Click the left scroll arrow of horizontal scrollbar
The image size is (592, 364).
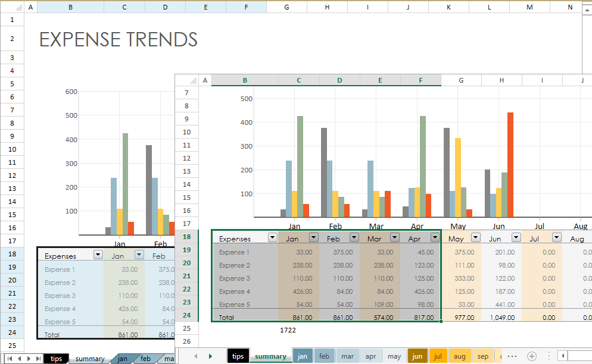(x=563, y=356)
